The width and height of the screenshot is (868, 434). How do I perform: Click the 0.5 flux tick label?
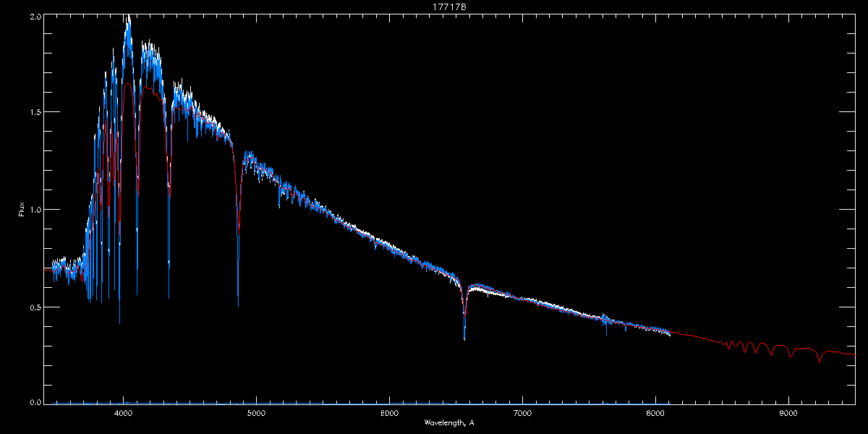pyautogui.click(x=34, y=307)
